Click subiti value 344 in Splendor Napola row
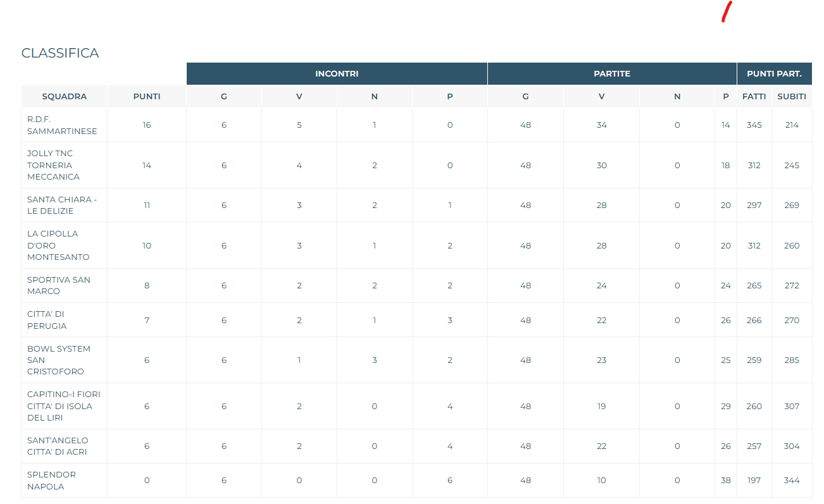 click(x=792, y=481)
